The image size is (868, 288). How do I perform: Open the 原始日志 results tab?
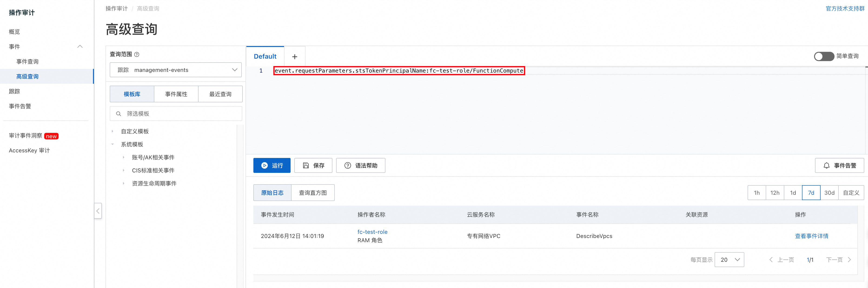[272, 193]
